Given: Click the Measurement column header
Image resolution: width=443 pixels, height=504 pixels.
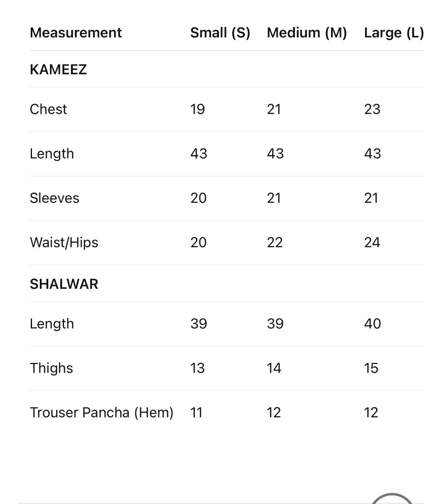Looking at the screenshot, I should [x=76, y=33].
